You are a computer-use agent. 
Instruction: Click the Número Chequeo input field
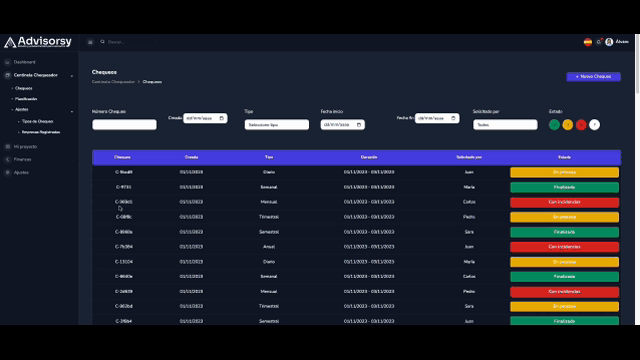(x=124, y=124)
